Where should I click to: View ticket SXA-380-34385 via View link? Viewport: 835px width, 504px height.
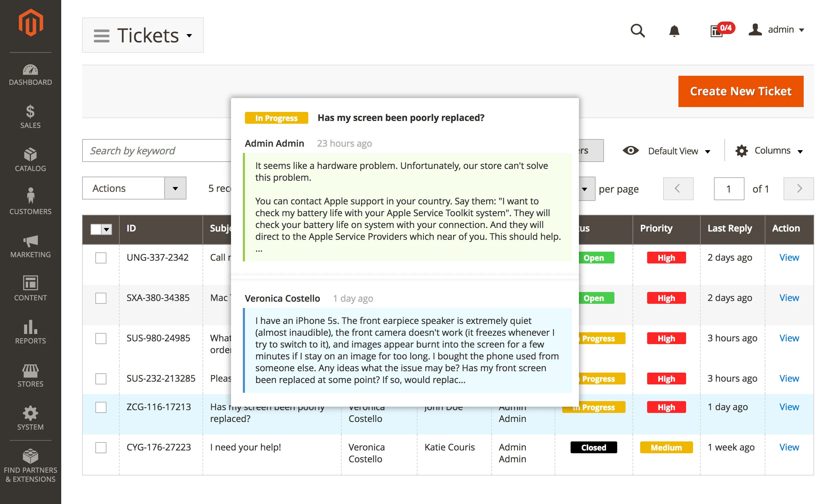[789, 298]
